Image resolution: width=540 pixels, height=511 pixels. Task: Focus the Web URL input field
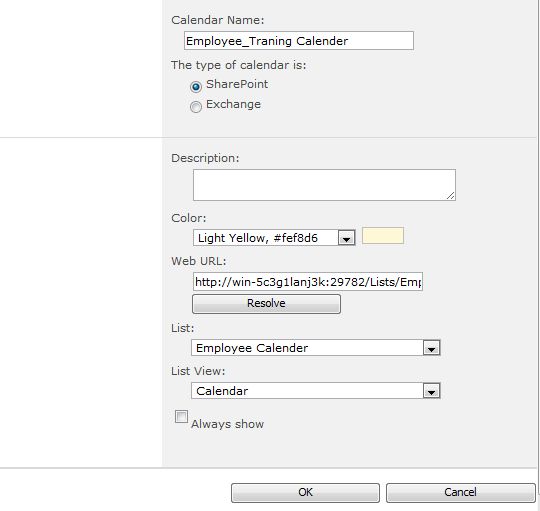pyautogui.click(x=308, y=282)
